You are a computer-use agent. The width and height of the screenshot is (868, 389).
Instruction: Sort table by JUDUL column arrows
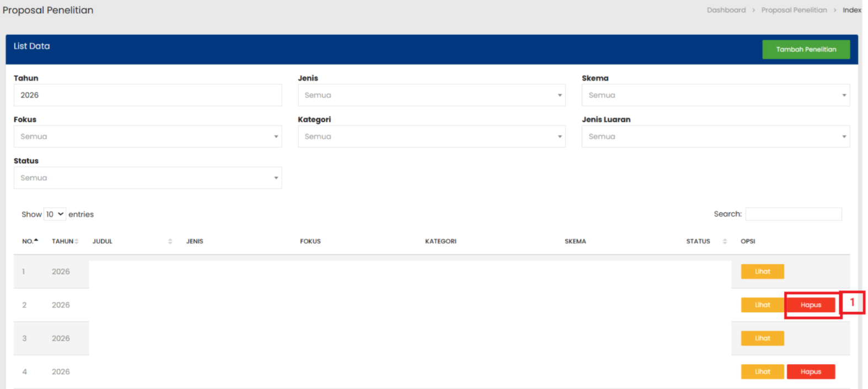pyautogui.click(x=170, y=241)
